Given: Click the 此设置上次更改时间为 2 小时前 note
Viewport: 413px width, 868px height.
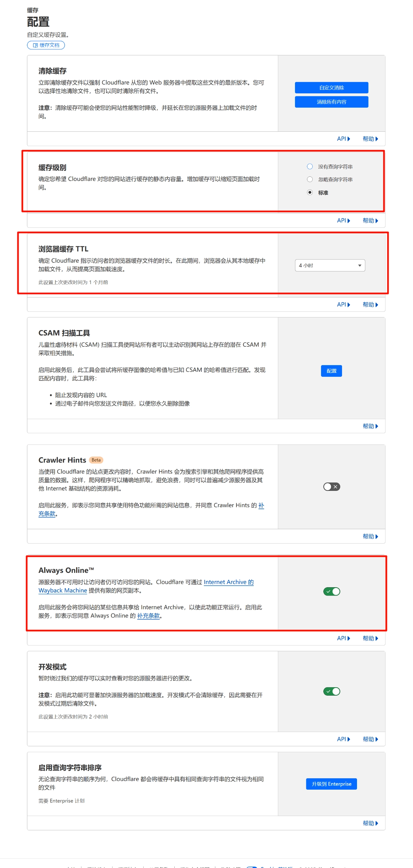Looking at the screenshot, I should coord(73,716).
